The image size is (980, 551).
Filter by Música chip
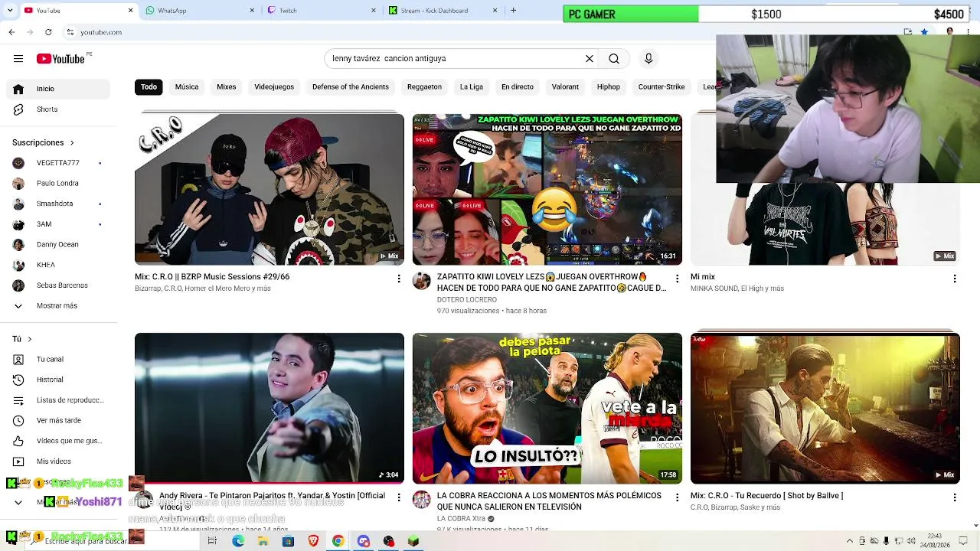(x=187, y=87)
